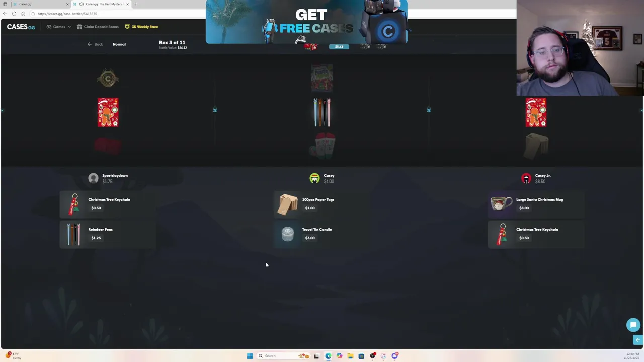Open File Explorer from the taskbar

click(350, 356)
